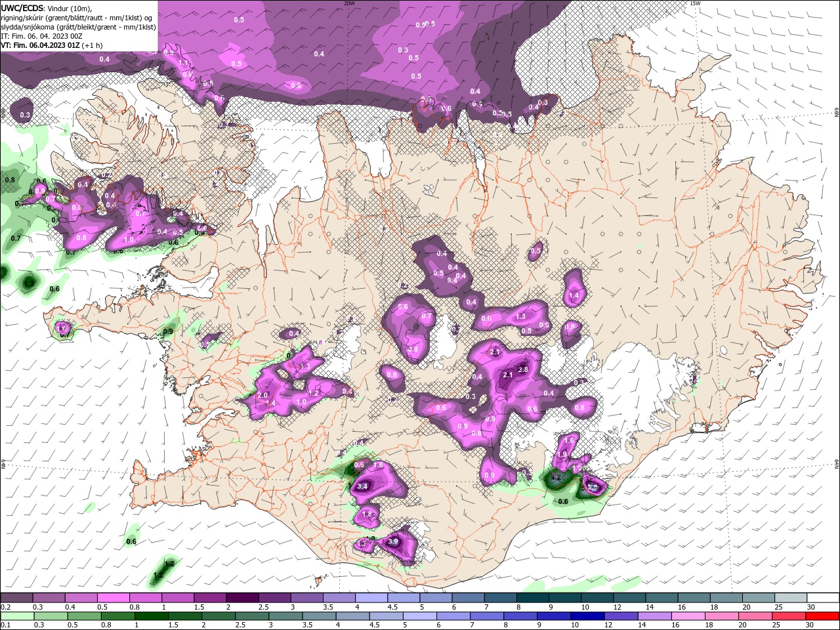Click the 1.9 value on the southeast coast
This screenshot has width=840, height=630.
(562, 454)
